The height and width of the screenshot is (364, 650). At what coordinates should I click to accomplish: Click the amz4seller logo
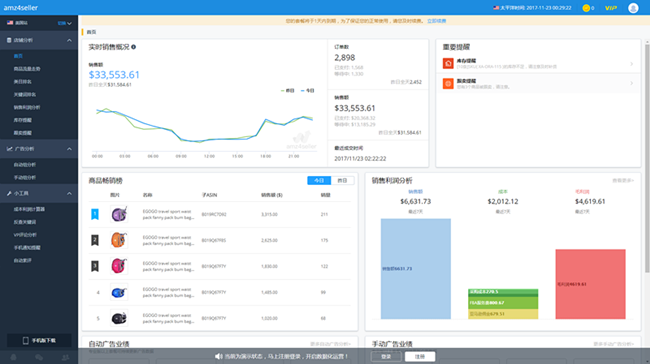[21, 8]
